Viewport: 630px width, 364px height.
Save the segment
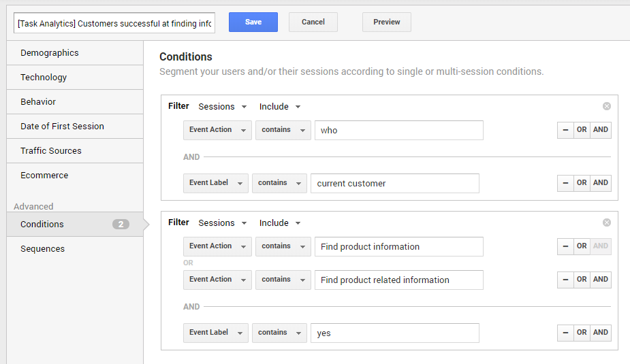coord(253,22)
